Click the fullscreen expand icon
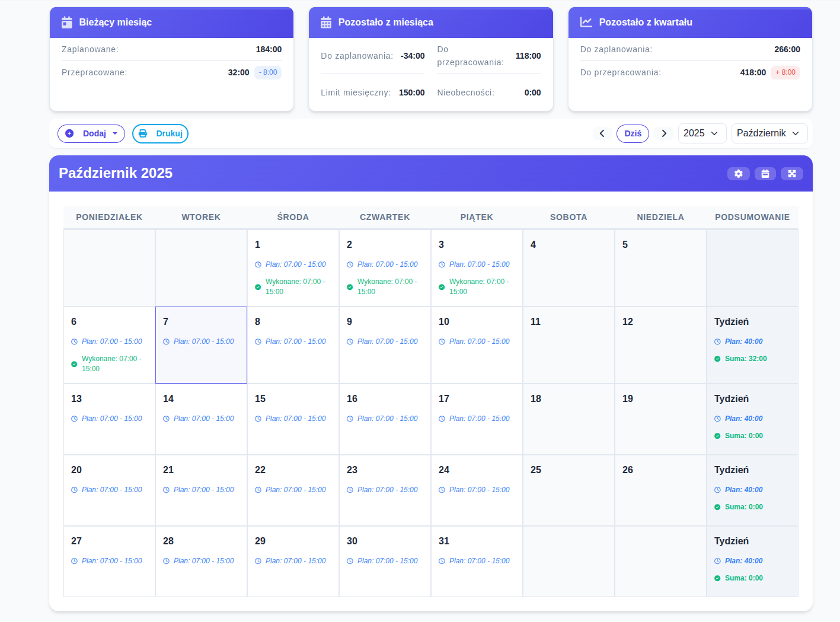 pos(791,174)
